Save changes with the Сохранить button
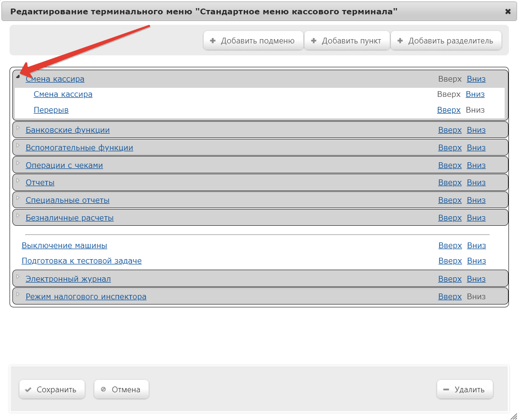Screen dimensions: 518x420 coord(52,389)
